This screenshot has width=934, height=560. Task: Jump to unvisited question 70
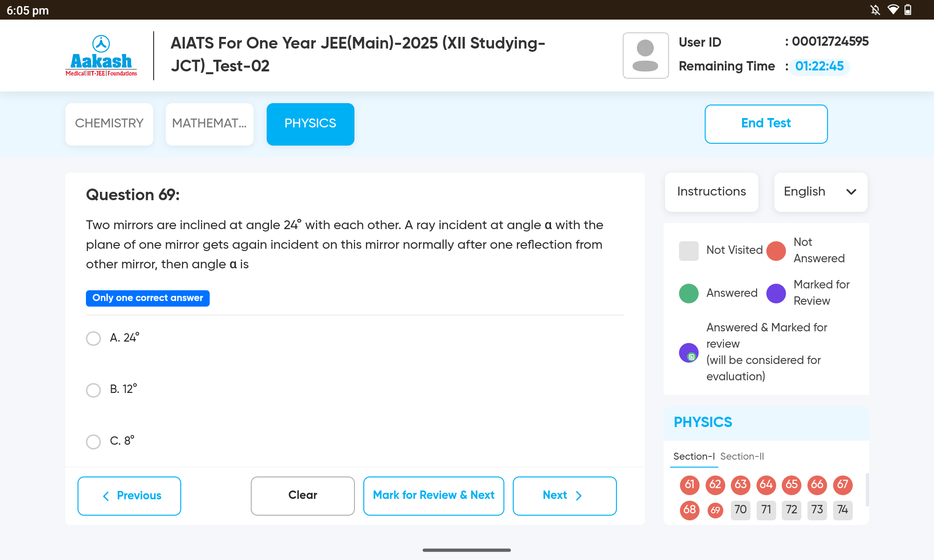(741, 510)
